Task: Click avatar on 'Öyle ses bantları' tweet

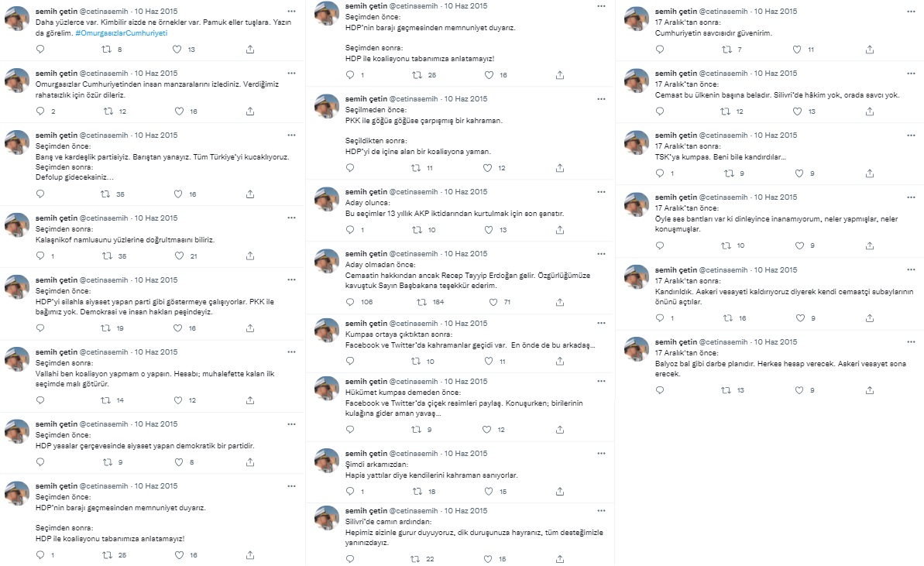Action: point(637,204)
